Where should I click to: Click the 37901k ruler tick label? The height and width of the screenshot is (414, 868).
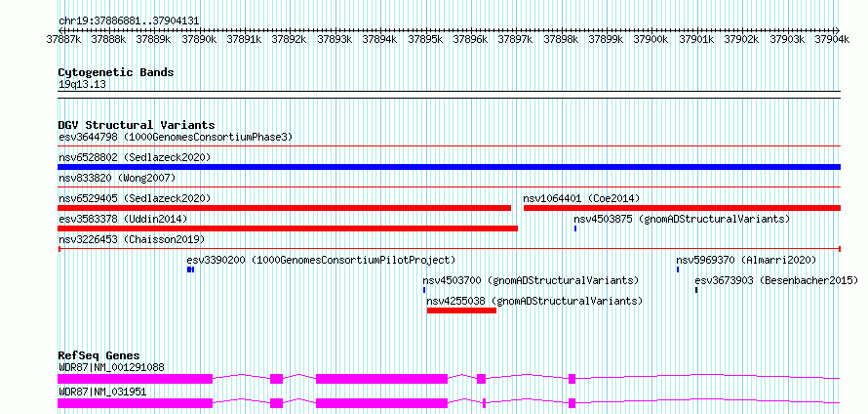tap(695, 39)
